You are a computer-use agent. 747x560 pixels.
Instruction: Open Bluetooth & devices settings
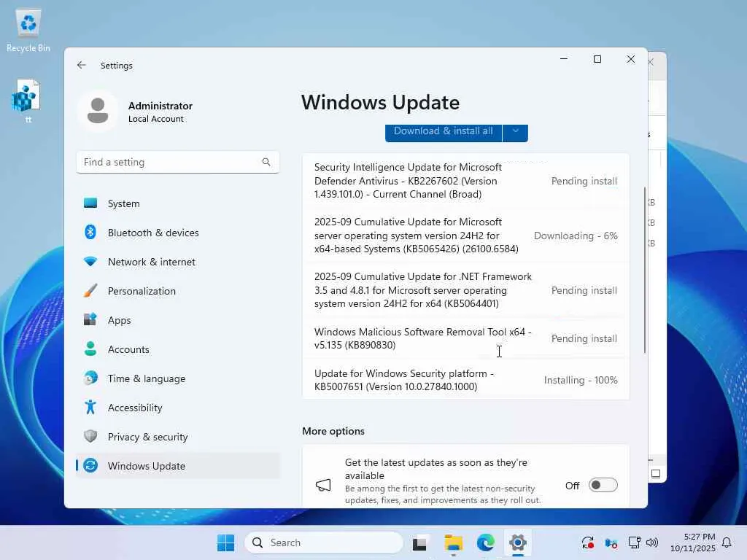click(178, 233)
